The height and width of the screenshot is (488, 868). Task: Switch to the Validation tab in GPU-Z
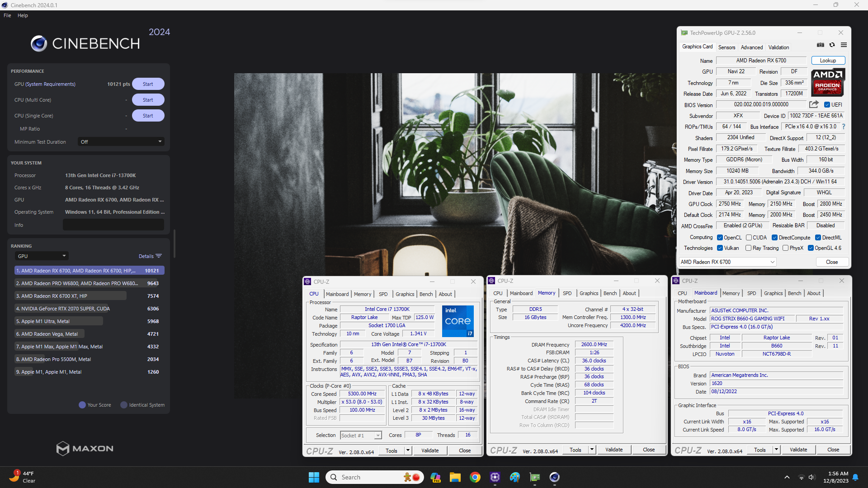(x=778, y=47)
